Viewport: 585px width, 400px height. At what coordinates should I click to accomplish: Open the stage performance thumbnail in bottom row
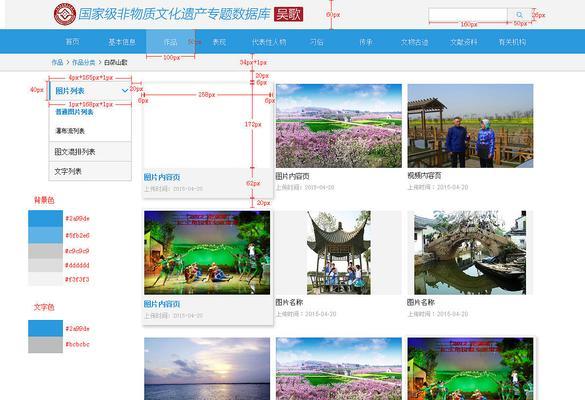pyautogui.click(x=470, y=369)
